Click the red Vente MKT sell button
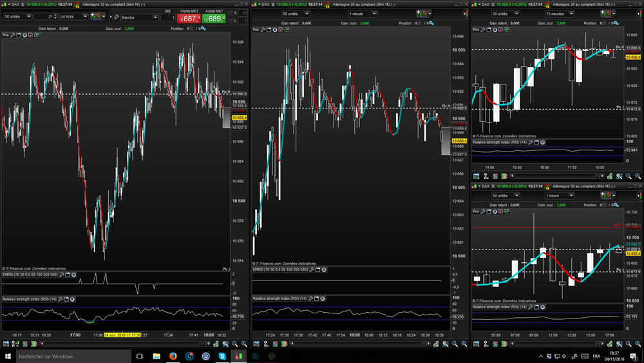 coord(189,19)
